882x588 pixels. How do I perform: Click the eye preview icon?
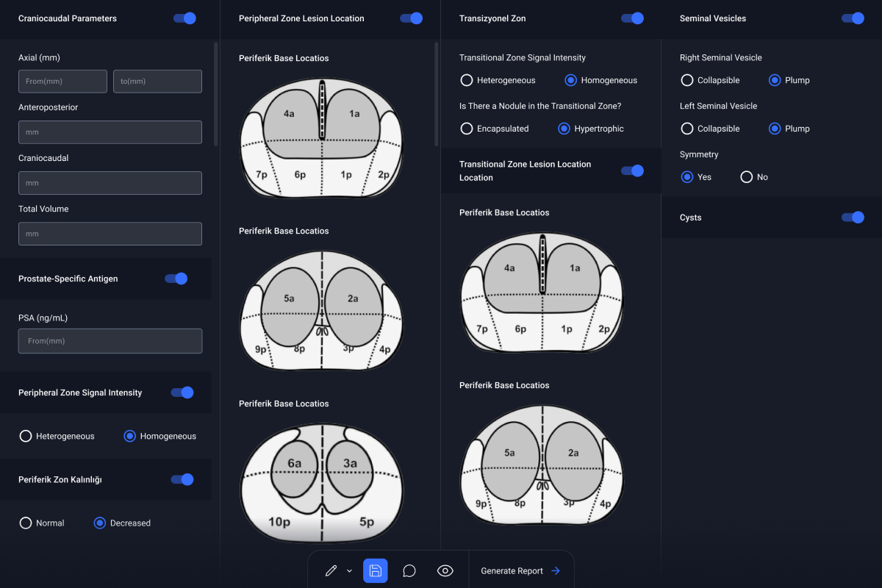pos(445,571)
